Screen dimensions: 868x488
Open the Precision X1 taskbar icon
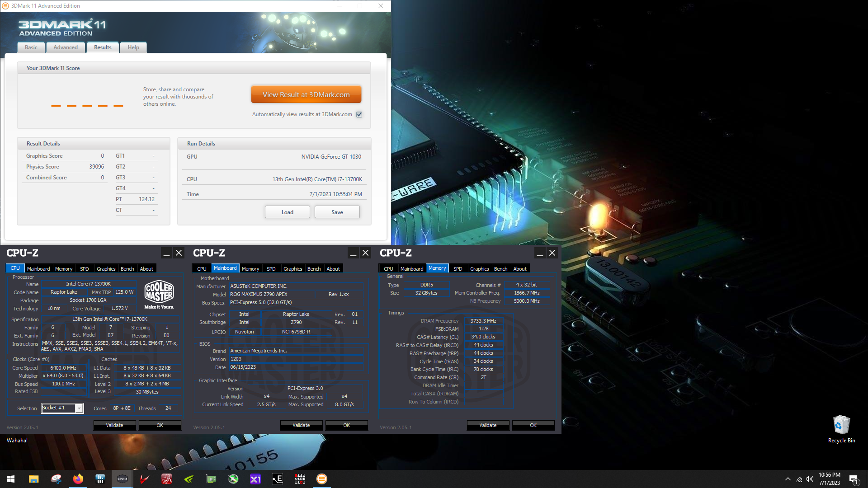click(255, 479)
